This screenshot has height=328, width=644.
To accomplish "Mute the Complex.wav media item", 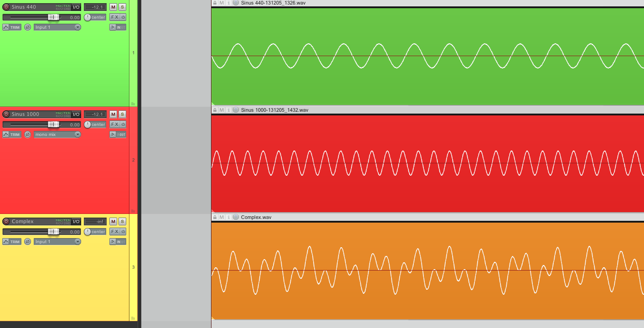I will (221, 217).
